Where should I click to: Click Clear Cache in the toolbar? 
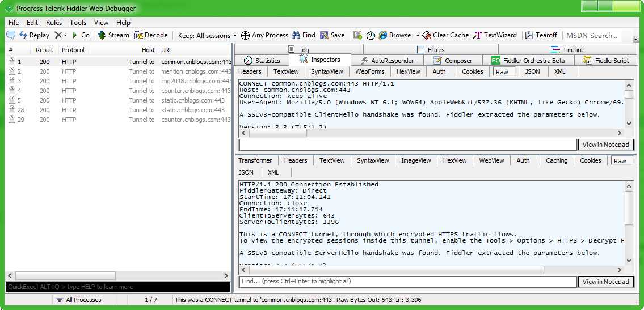pos(445,35)
